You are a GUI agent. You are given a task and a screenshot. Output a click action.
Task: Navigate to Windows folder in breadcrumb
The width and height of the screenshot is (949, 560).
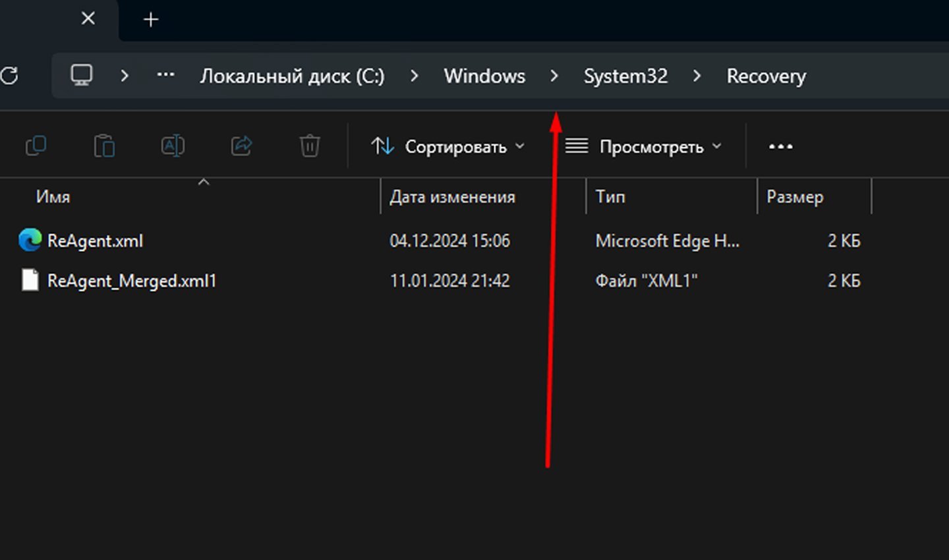(484, 76)
